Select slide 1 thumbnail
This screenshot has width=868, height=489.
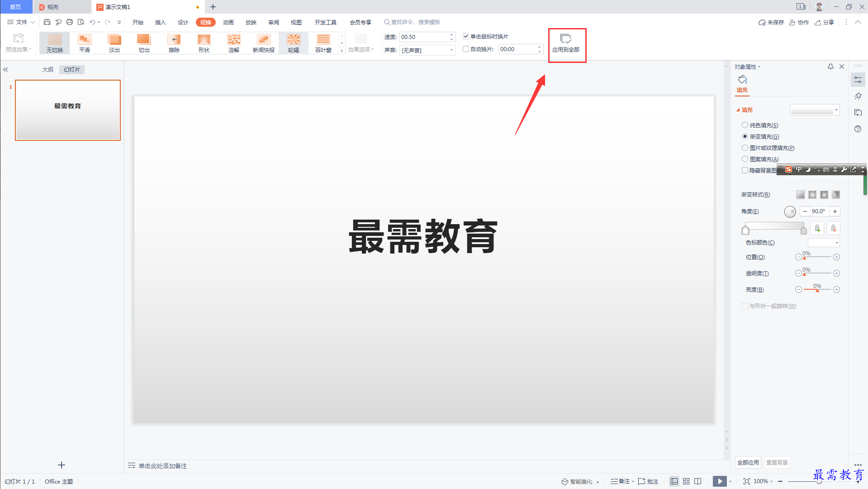click(x=68, y=110)
